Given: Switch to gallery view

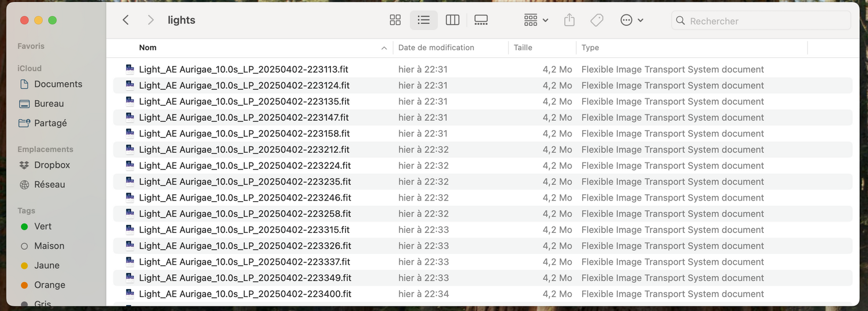Looking at the screenshot, I should coord(481,20).
